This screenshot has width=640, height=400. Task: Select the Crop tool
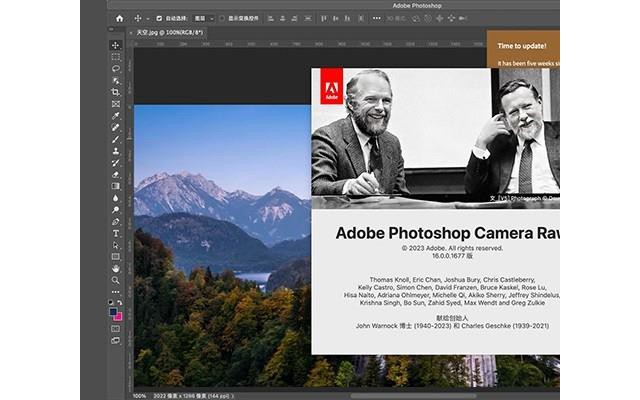116,92
